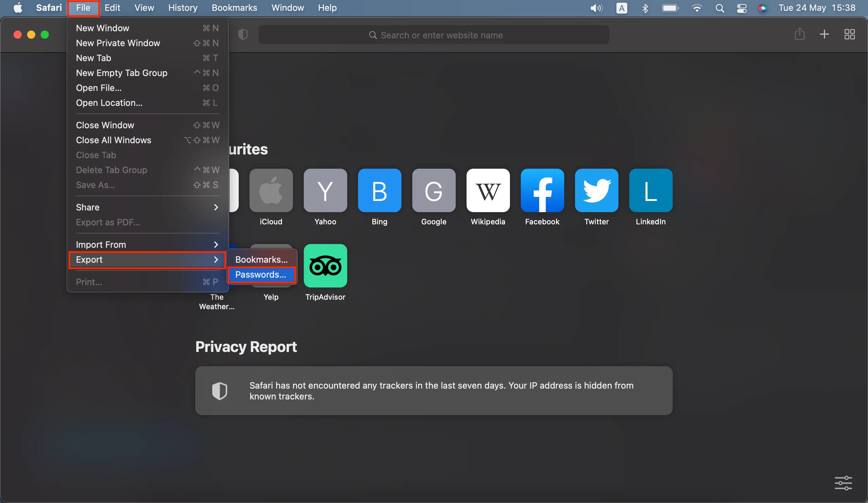Click the privacy shield icon near the address bar
This screenshot has width=868, height=503.
[243, 35]
